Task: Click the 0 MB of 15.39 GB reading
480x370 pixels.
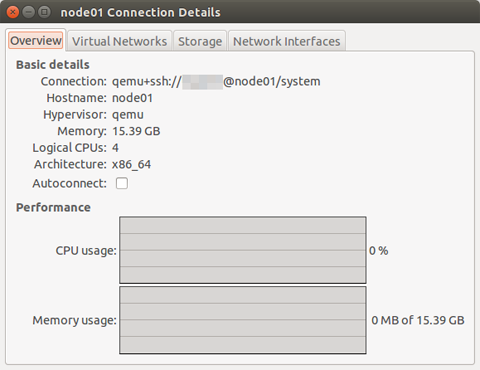Action: pos(418,320)
